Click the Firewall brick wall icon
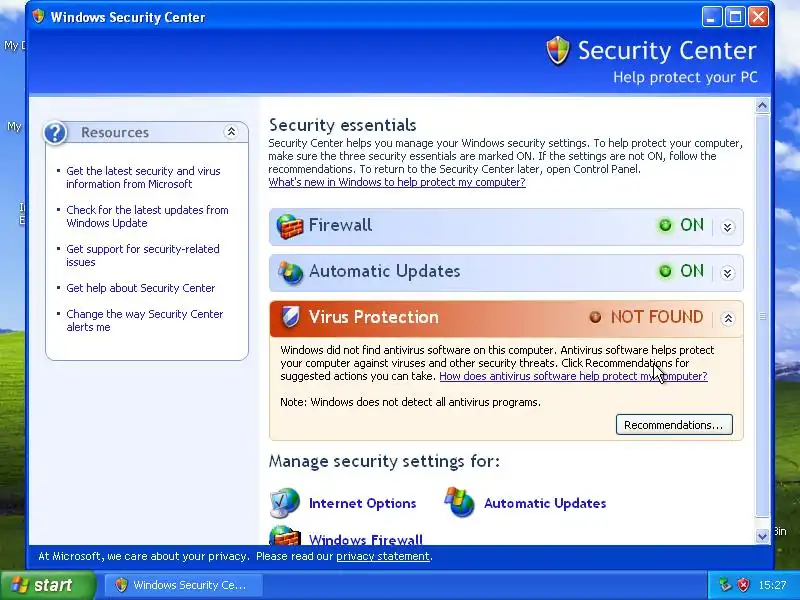 [289, 226]
